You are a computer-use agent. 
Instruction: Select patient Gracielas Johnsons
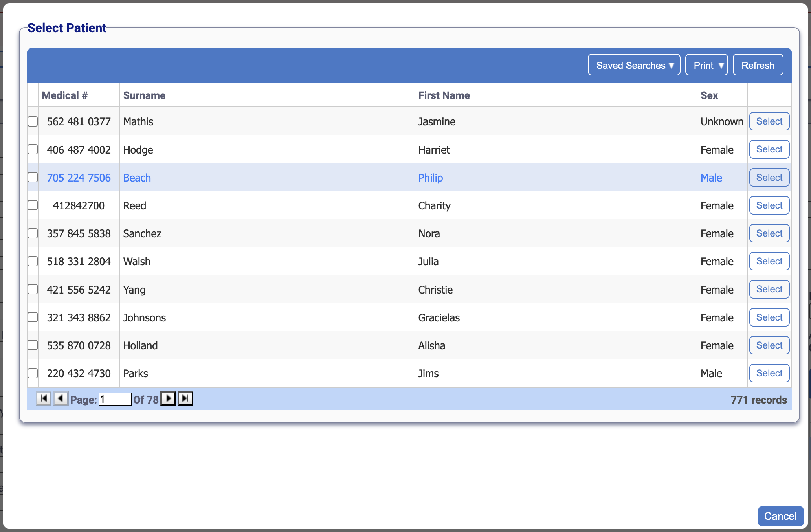[x=769, y=317]
